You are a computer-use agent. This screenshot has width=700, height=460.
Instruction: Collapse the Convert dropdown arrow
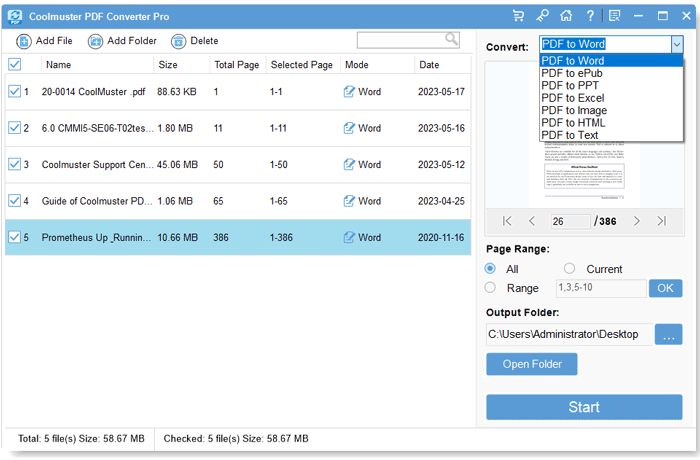tap(677, 44)
